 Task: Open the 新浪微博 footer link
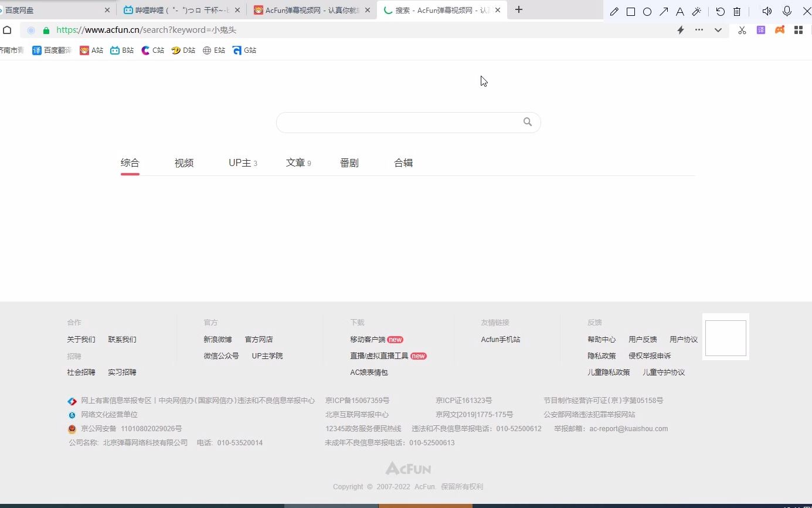[218, 340]
